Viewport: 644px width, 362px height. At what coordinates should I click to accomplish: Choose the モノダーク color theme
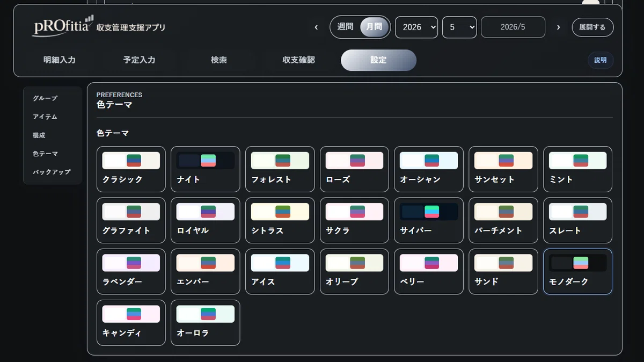click(577, 271)
